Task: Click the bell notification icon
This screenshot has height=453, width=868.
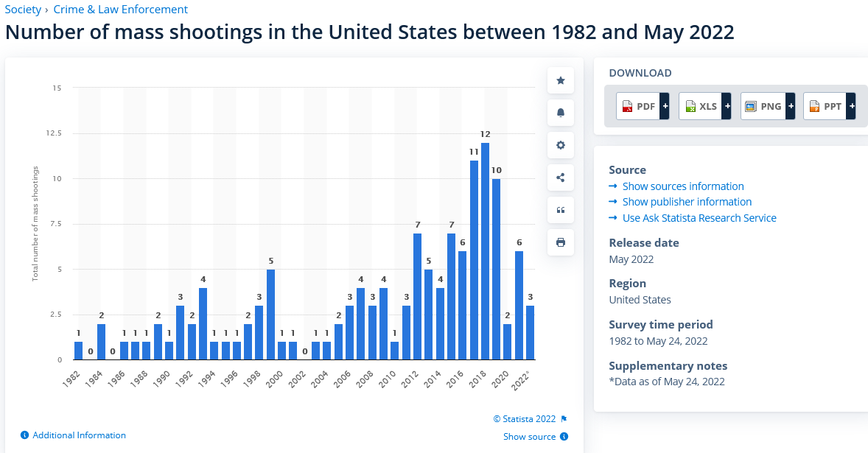Action: 560,113
